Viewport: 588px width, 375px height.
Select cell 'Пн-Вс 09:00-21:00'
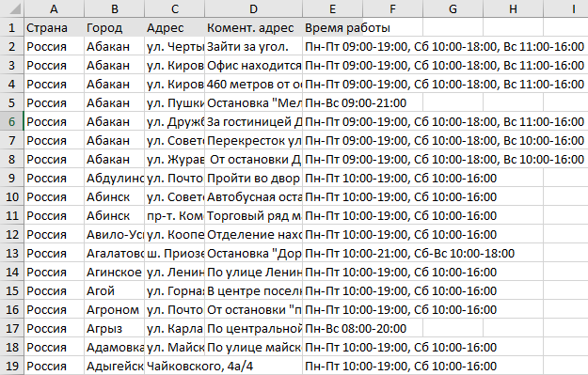pos(333,102)
